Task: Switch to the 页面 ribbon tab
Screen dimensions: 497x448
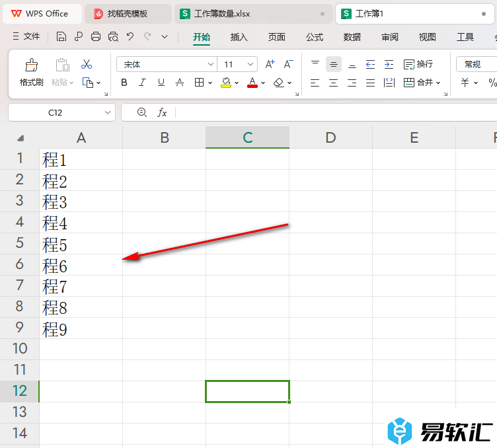Action: 277,37
